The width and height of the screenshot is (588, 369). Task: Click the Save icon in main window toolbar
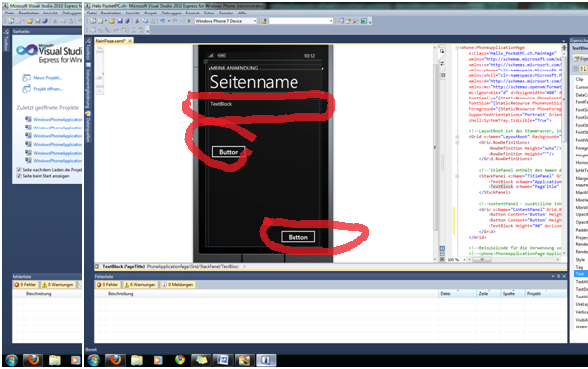coord(120,21)
